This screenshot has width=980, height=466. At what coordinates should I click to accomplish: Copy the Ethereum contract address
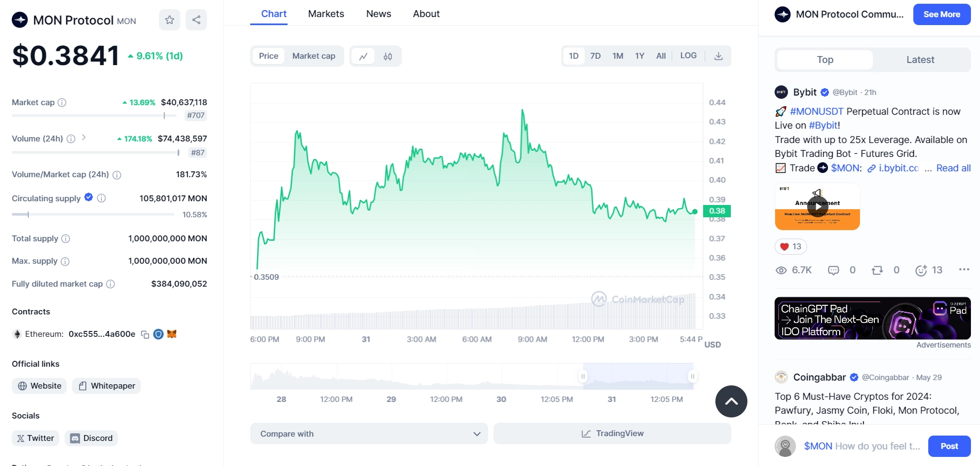(145, 334)
